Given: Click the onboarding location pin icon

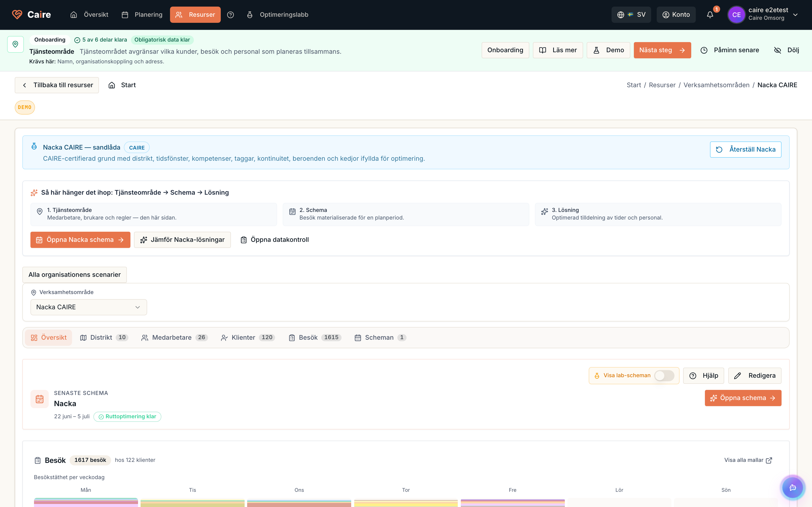Looking at the screenshot, I should (15, 44).
